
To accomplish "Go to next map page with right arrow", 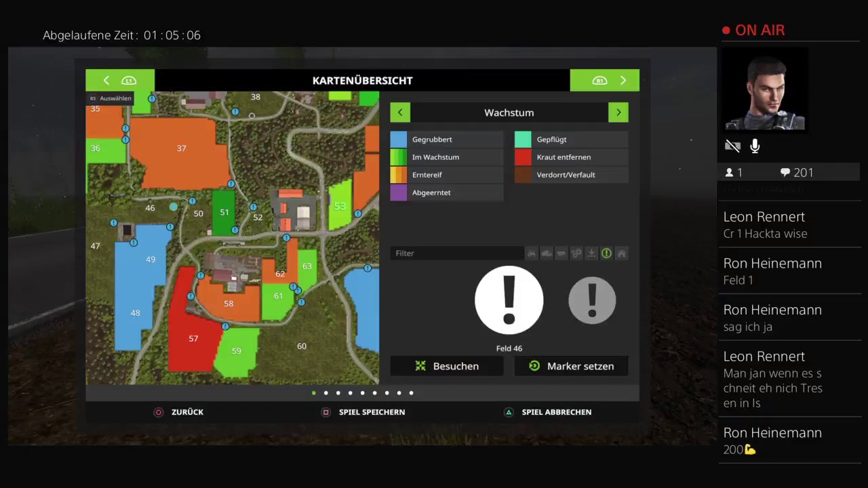I will [x=605, y=80].
